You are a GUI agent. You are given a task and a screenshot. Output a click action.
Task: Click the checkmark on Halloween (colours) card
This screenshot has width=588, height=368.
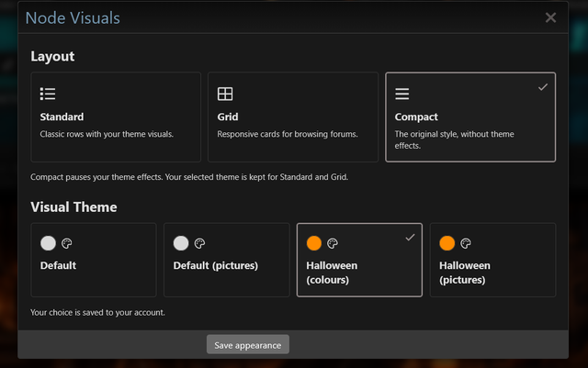pos(410,237)
